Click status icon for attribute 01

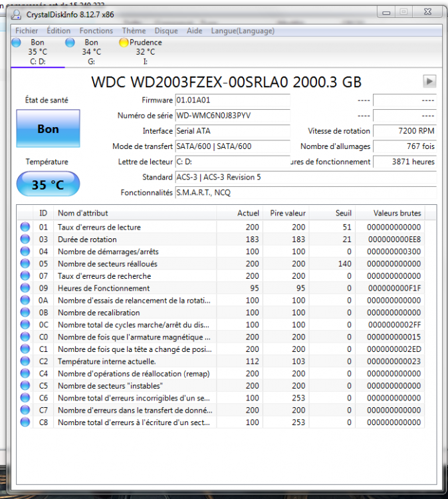point(25,227)
